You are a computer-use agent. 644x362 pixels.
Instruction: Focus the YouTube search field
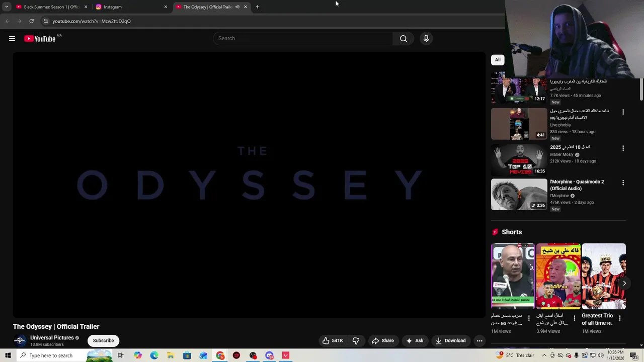click(x=303, y=39)
